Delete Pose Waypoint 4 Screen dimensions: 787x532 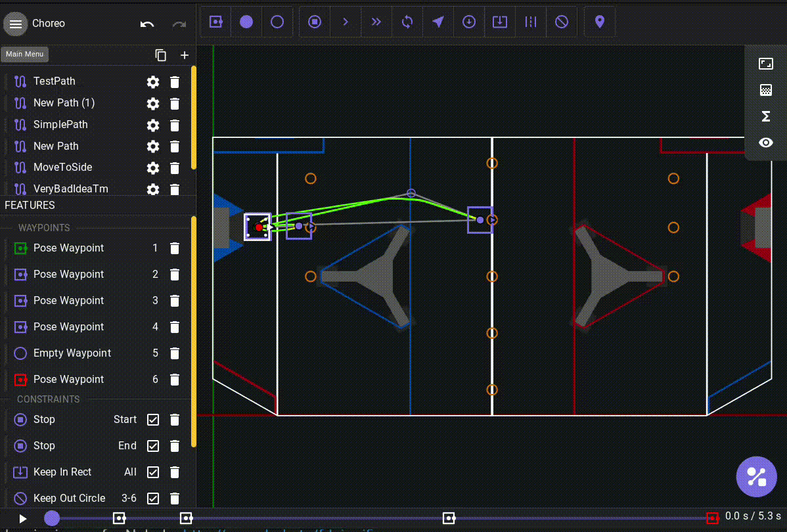coord(175,327)
